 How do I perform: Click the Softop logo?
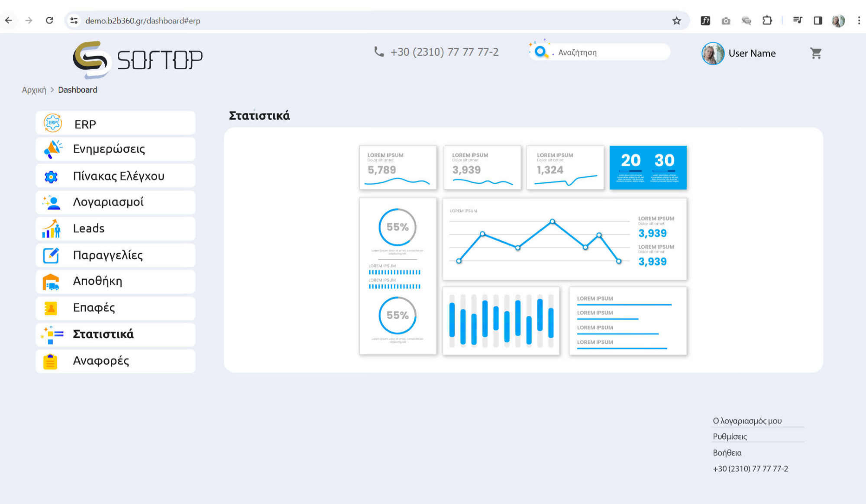coord(138,59)
